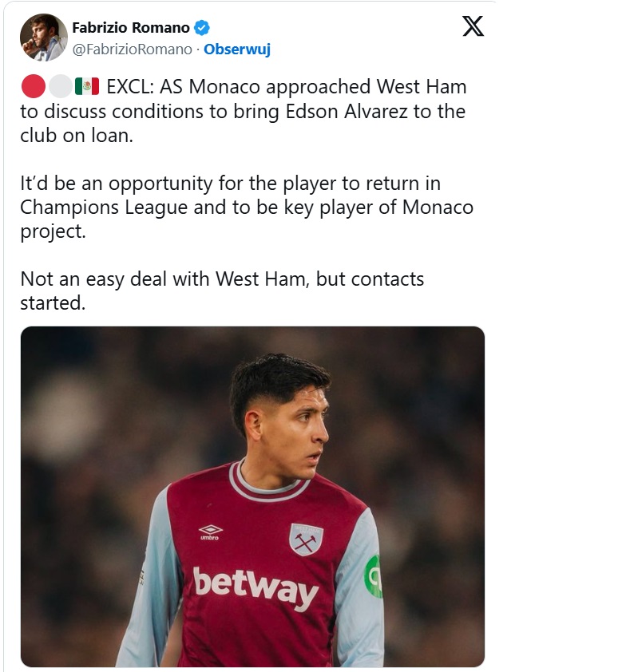Open the Fabrizio Romano display name link

(131, 28)
